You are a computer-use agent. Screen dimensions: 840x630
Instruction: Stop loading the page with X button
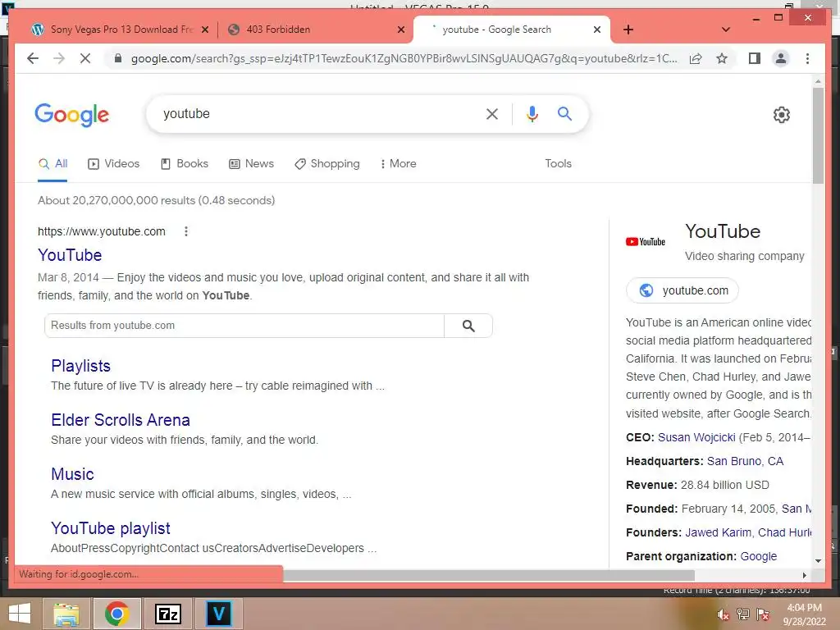(x=85, y=58)
